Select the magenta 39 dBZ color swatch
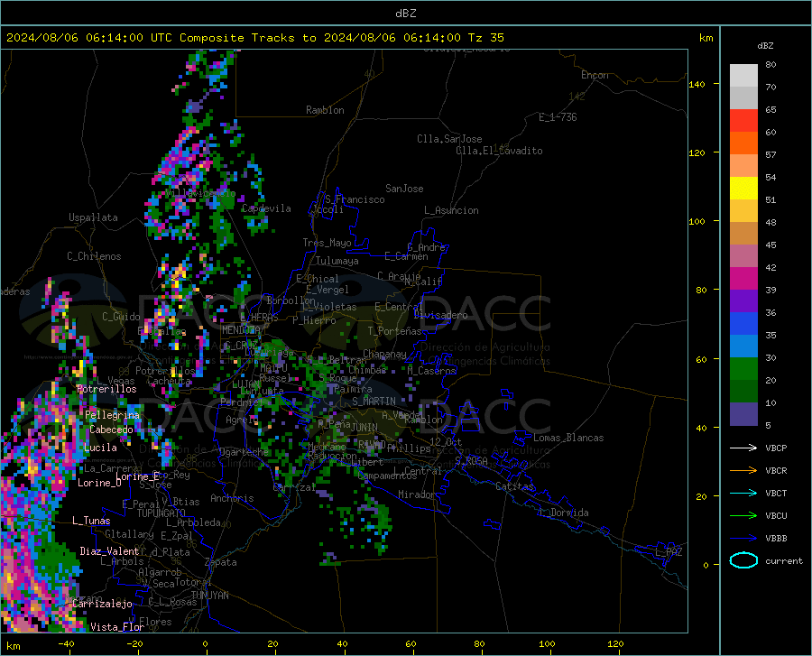 [743, 279]
